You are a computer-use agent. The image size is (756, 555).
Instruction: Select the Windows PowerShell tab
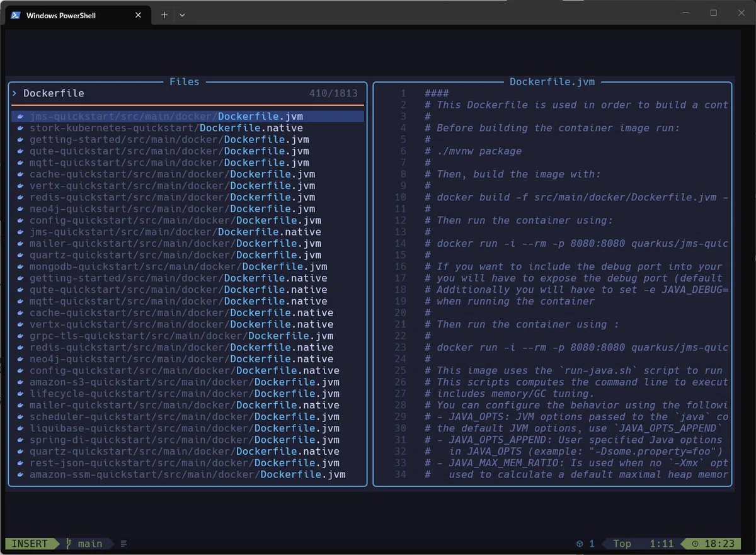79,15
